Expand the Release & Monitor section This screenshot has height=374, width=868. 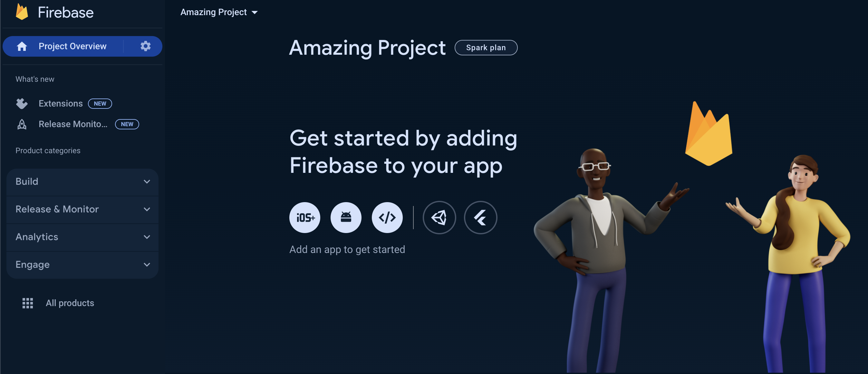(82, 209)
